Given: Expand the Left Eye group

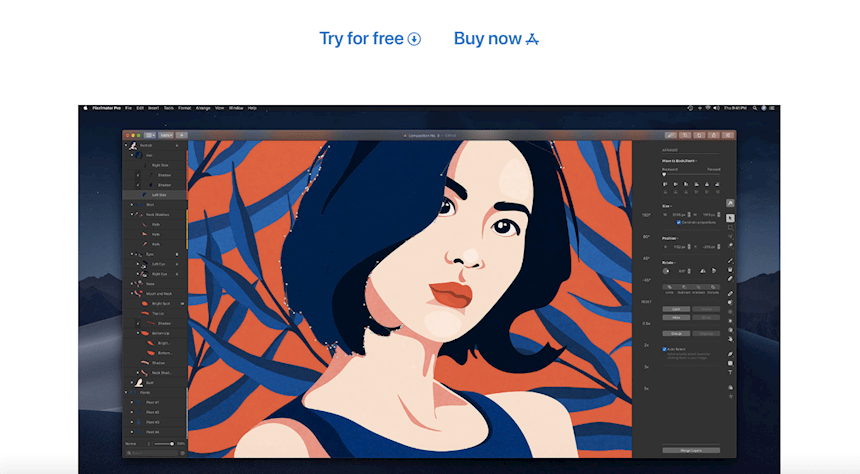Looking at the screenshot, I should 138,264.
